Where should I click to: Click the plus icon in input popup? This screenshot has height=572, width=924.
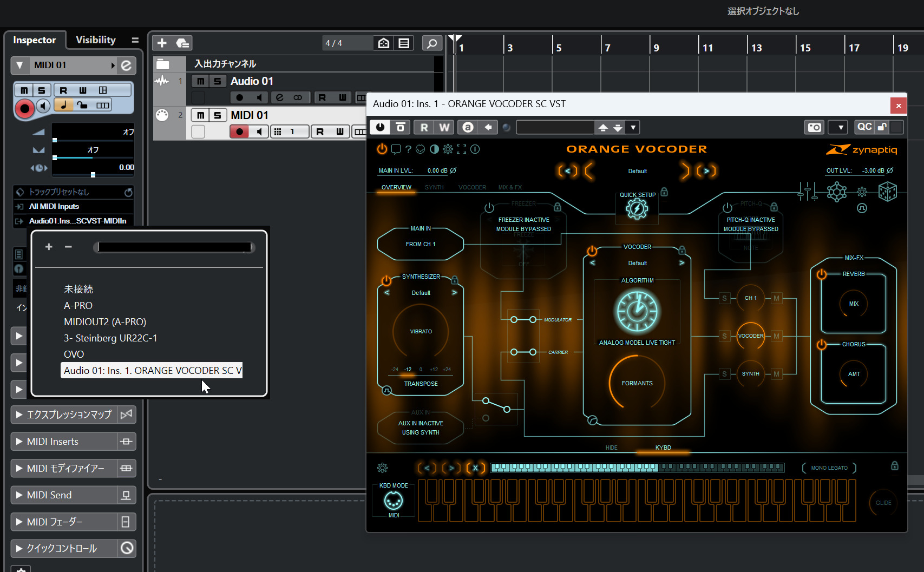49,247
